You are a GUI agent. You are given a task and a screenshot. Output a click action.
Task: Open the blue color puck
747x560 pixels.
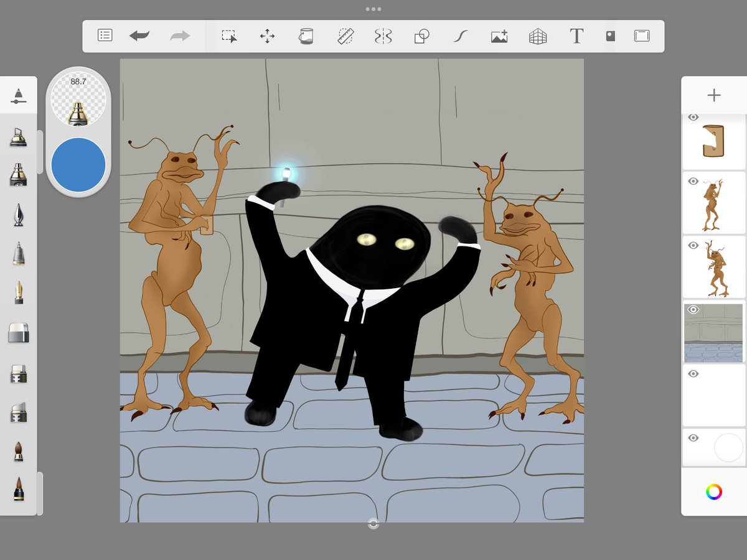[x=78, y=165]
